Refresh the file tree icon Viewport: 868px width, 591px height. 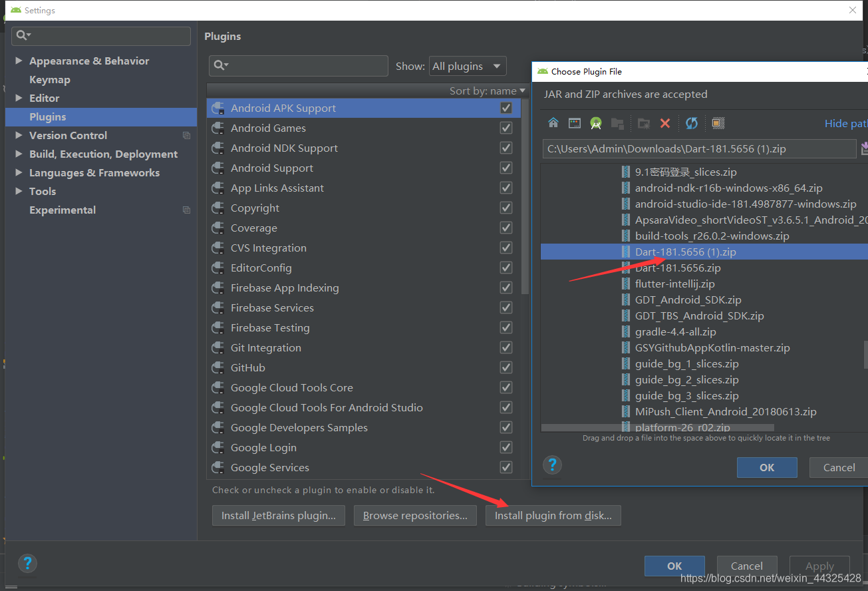pos(692,123)
